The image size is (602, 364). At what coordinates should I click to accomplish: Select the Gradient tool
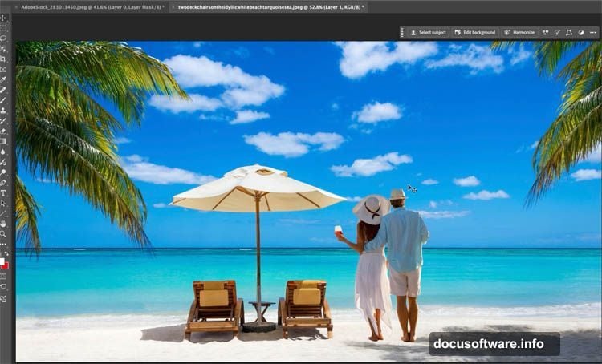pyautogui.click(x=4, y=140)
